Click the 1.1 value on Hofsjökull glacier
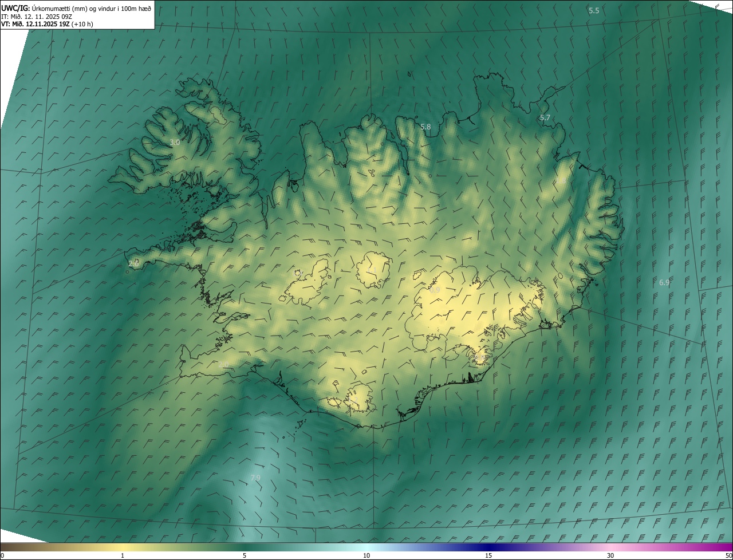The width and height of the screenshot is (733, 560). click(372, 269)
